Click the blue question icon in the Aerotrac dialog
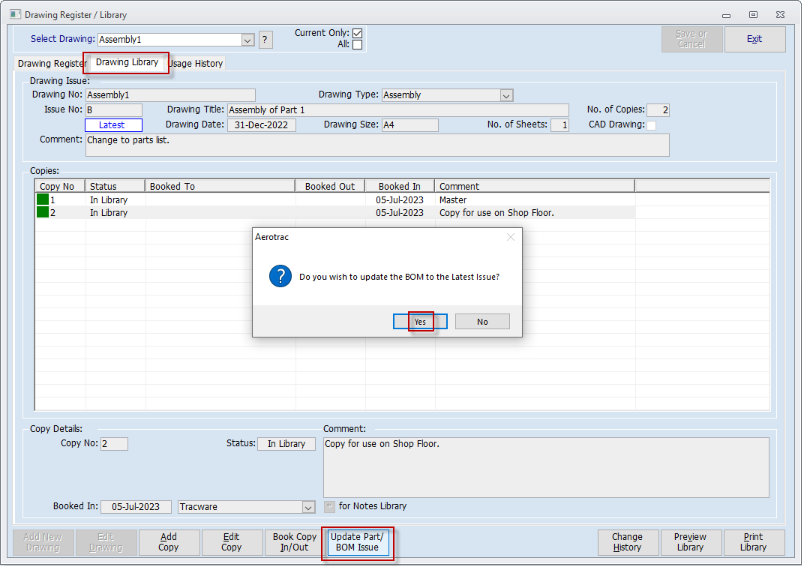The image size is (802, 566). pos(280,277)
